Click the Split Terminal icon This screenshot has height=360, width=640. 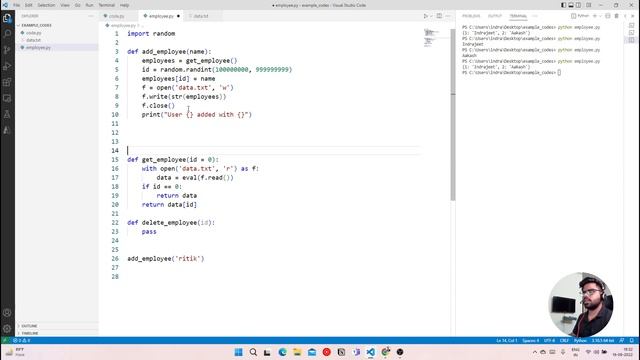point(608,16)
